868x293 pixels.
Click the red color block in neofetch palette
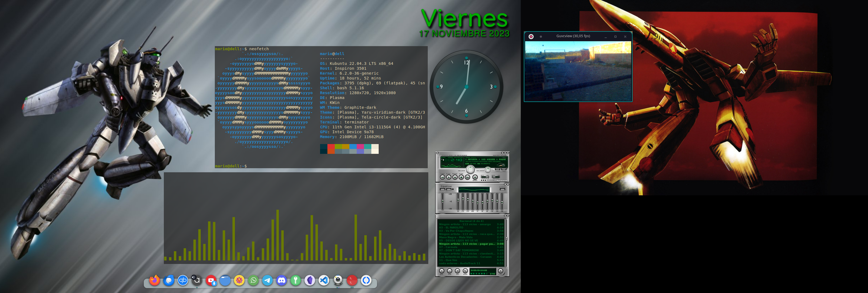331,147
